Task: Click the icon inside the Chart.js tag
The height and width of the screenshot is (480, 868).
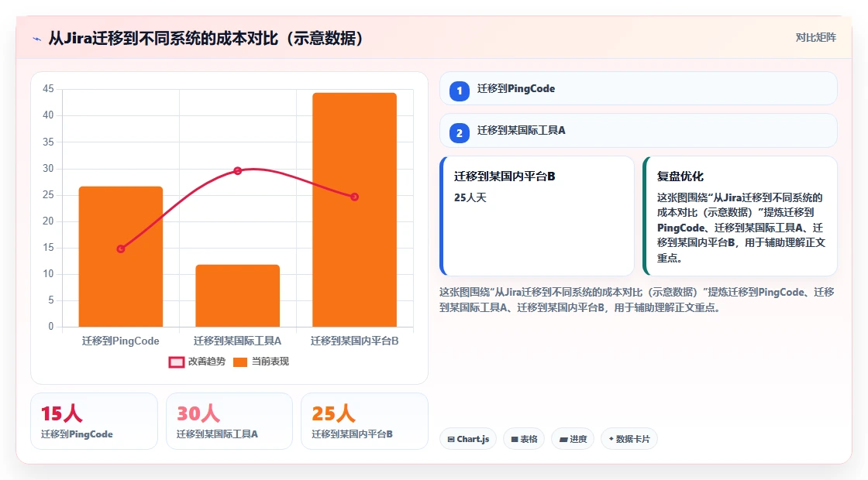Action: click(x=451, y=440)
